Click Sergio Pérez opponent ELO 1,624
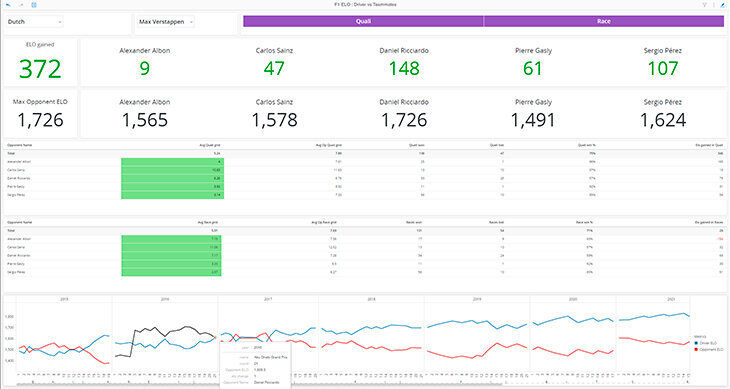Image resolution: width=730 pixels, height=389 pixels. (663, 120)
